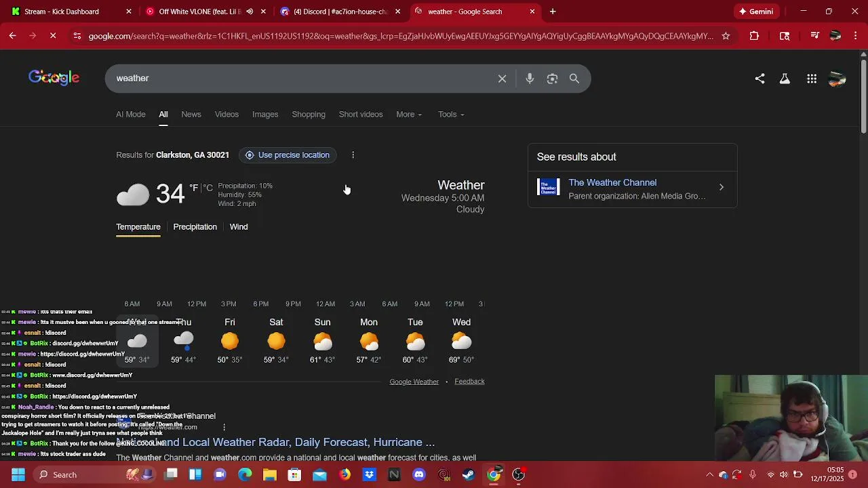Click the page vertical scrollbar
The height and width of the screenshot is (488, 868).
863,97
